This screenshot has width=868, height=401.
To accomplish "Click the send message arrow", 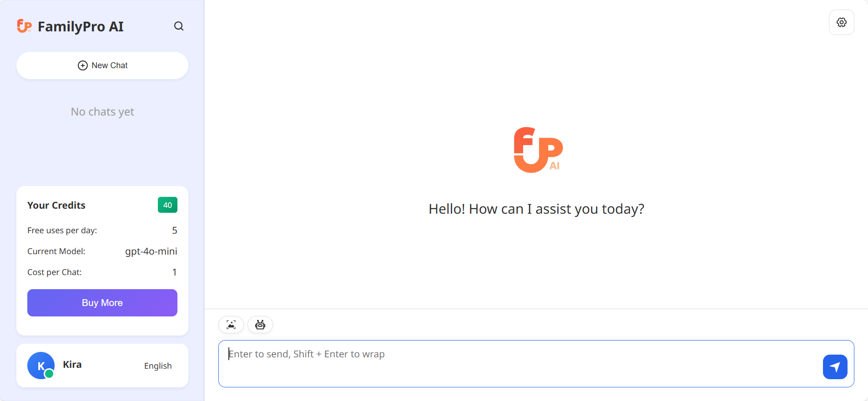I will click(834, 366).
